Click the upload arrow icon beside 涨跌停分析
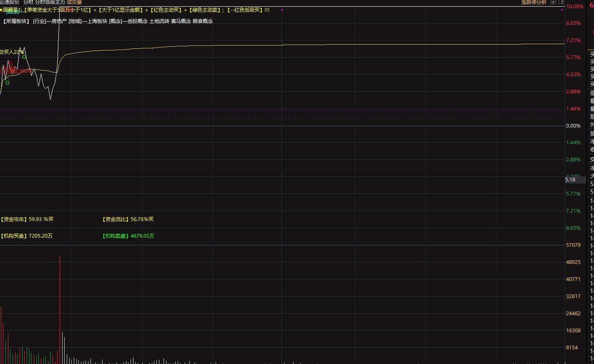Image resolution: width=594 pixels, height=364 pixels. (553, 2)
